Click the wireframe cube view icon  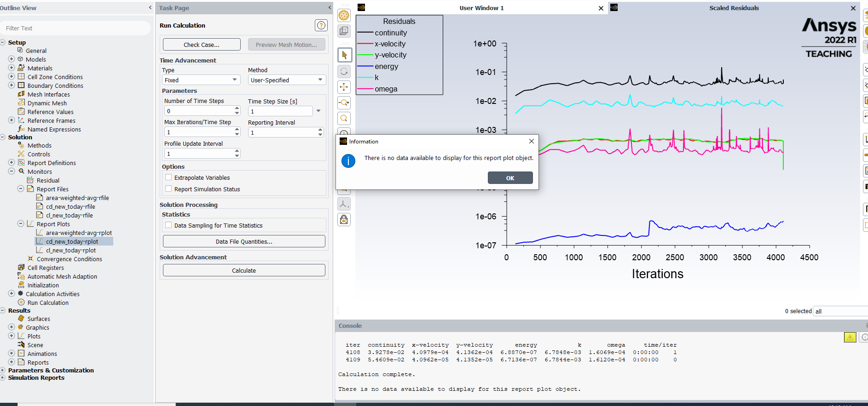coord(344,31)
